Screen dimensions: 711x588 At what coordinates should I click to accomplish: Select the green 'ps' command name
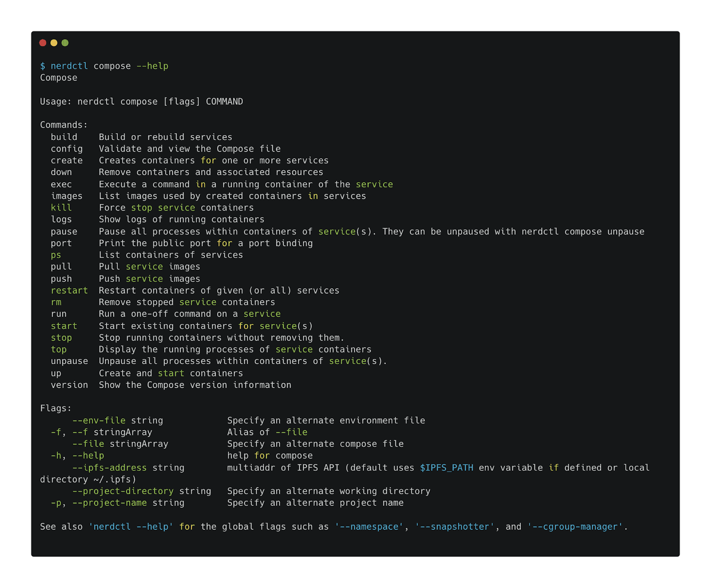56,255
